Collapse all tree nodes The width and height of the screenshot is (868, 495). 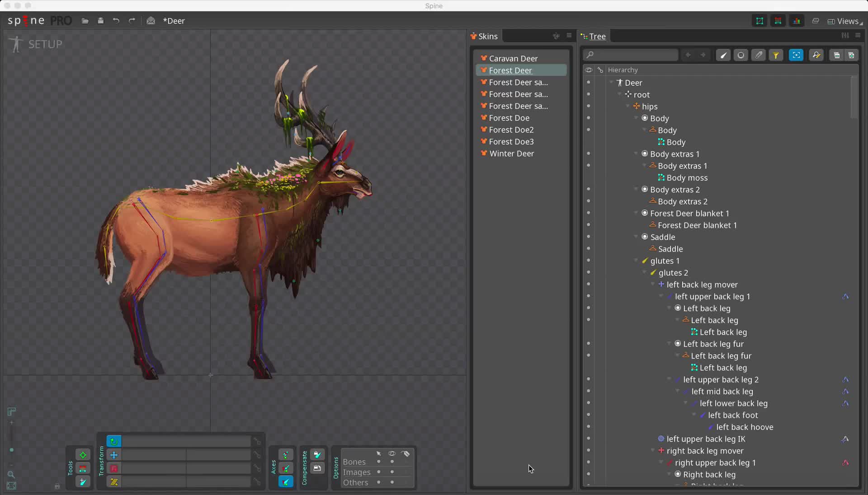[837, 55]
